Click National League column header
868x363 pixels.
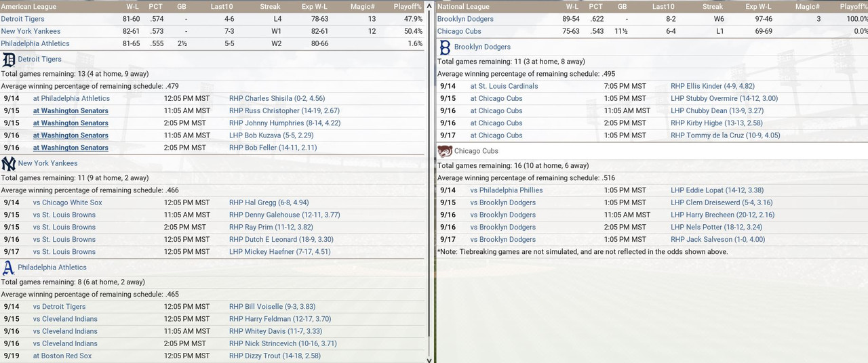click(463, 7)
